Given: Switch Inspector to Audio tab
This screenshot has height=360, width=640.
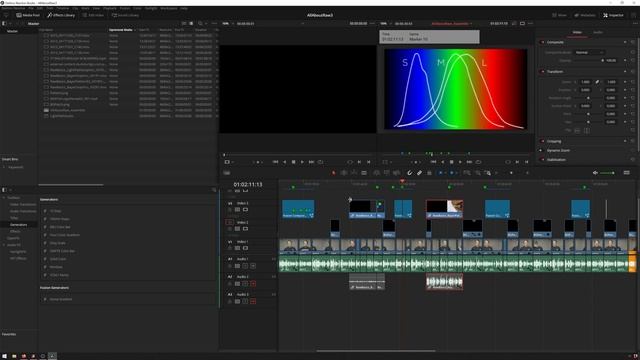Looking at the screenshot, I should (x=598, y=32).
